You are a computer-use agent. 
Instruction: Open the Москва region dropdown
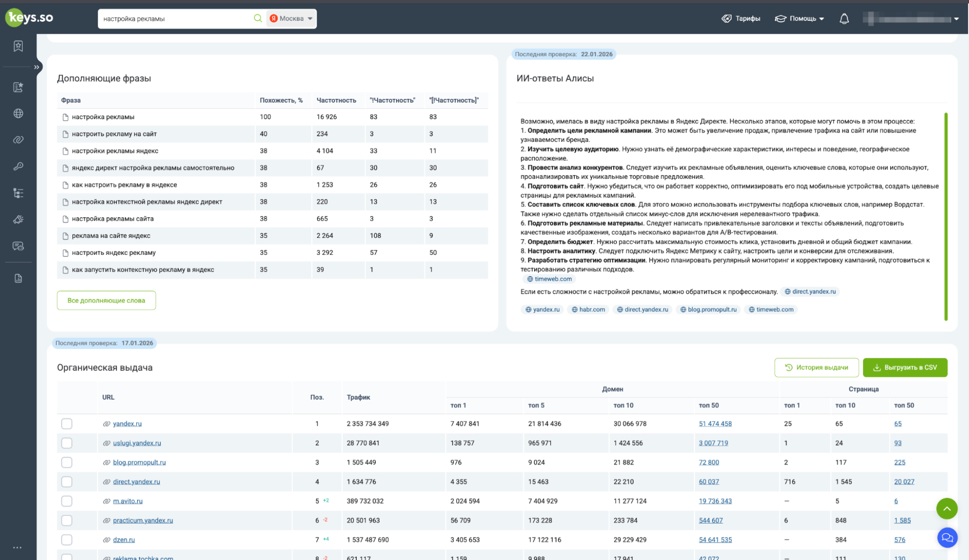click(x=291, y=18)
